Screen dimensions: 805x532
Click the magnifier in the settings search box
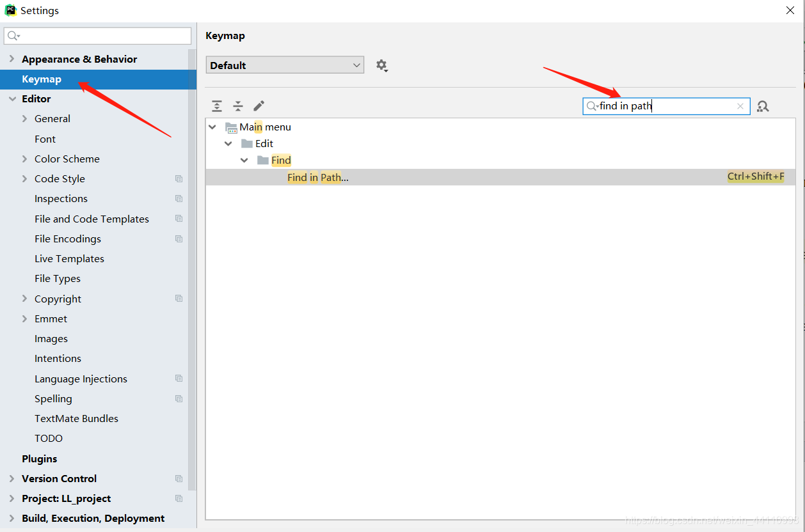[x=11, y=35]
